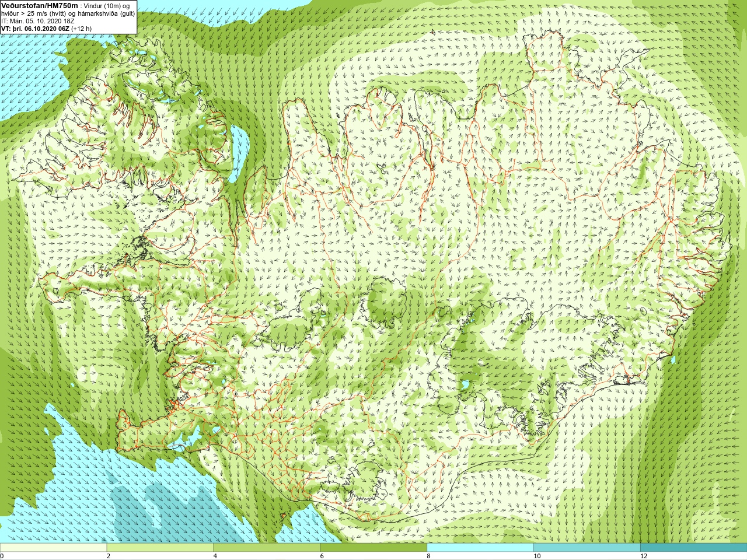Pick the pale yellow 0–2 legend swatch
This screenshot has width=747, height=560.
tap(53, 548)
